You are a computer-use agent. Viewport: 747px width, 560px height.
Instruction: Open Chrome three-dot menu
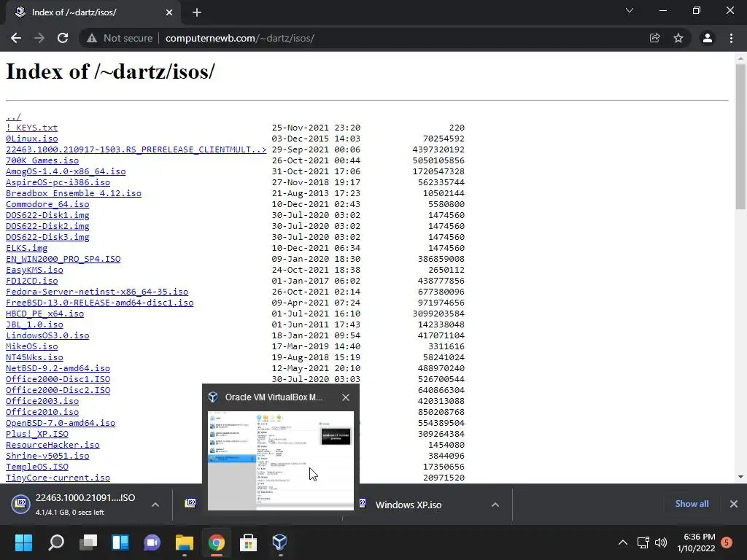(x=731, y=38)
